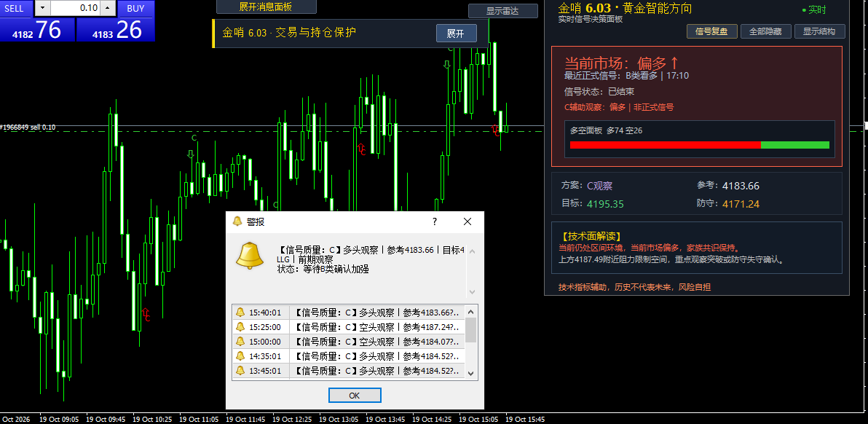Click the 4182 76 sell price tile
The image size is (868, 424).
(37, 29)
